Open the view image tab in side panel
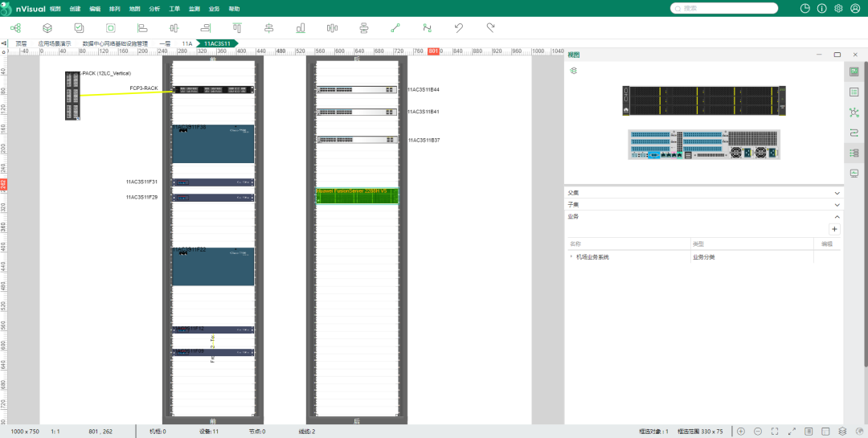The width and height of the screenshot is (868, 438). (x=854, y=72)
